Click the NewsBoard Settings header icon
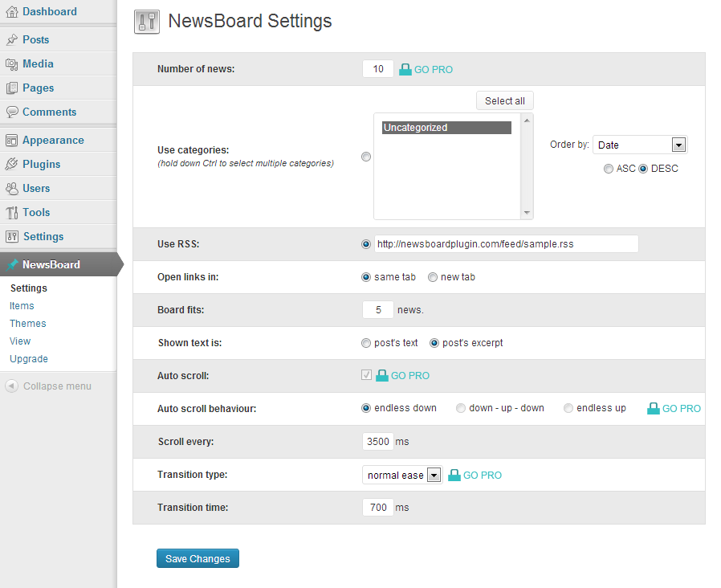 pos(147,22)
